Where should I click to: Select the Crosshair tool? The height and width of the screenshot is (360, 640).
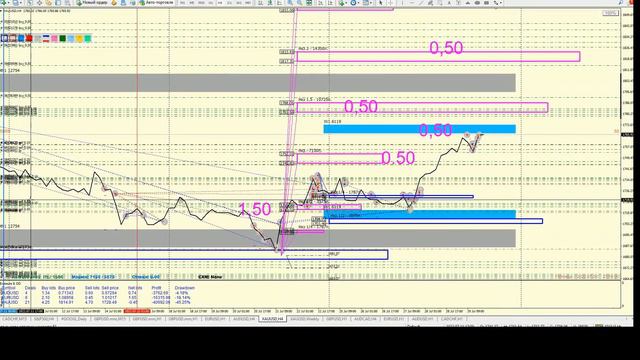(390, 2)
